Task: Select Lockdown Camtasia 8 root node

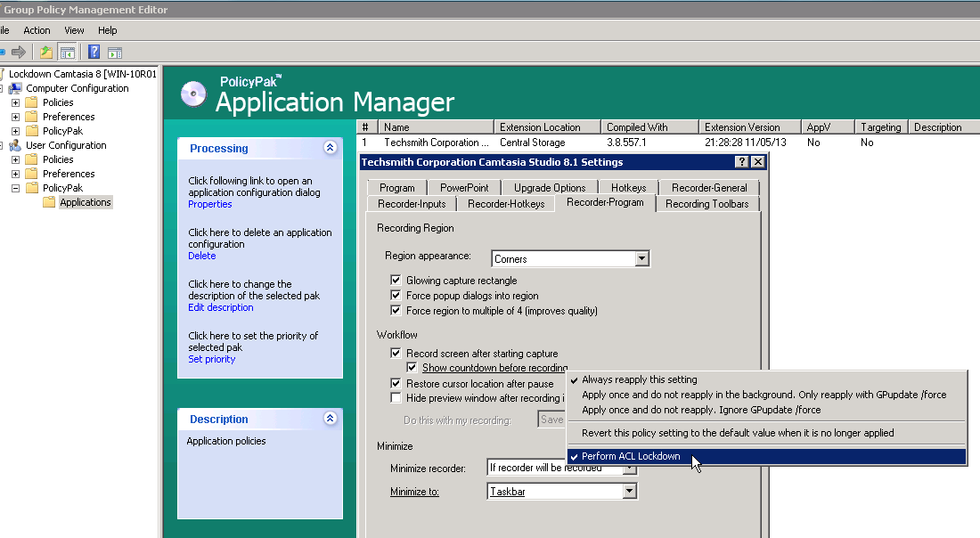Action: tap(83, 74)
